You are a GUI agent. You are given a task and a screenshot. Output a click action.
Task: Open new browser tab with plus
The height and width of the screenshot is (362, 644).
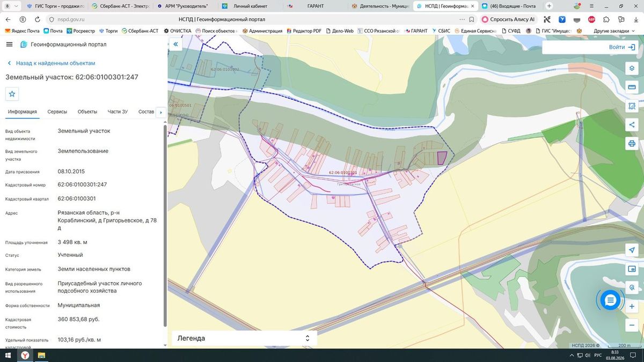click(x=549, y=6)
